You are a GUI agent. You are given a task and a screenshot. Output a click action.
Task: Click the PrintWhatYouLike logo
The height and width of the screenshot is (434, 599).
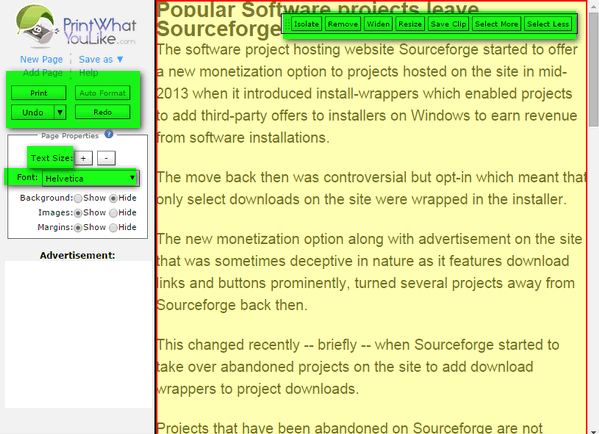pyautogui.click(x=76, y=26)
